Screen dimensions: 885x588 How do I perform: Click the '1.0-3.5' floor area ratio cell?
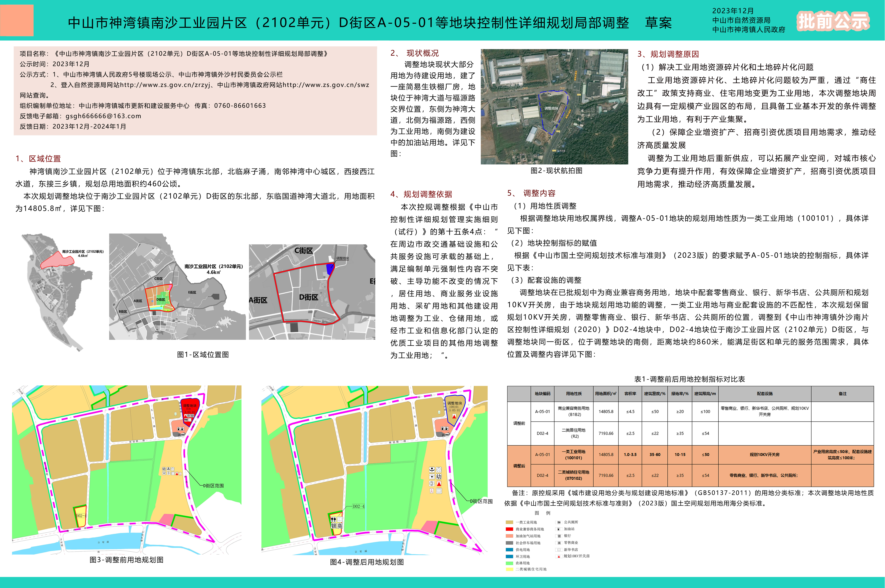coord(630,455)
